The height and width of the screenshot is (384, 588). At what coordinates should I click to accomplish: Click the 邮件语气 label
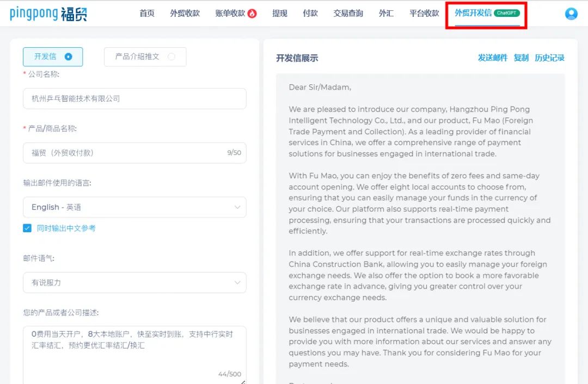coord(39,258)
